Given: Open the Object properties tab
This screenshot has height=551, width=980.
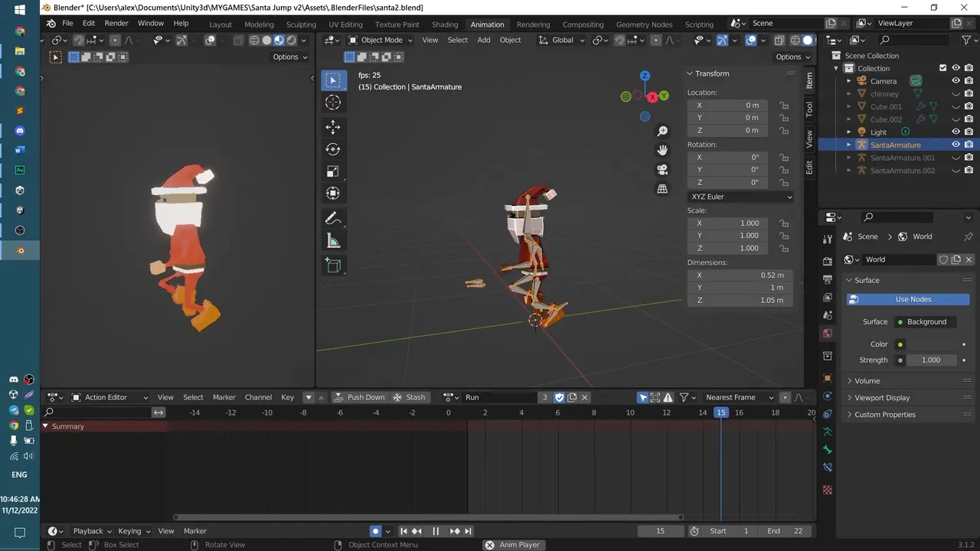Looking at the screenshot, I should (x=828, y=378).
